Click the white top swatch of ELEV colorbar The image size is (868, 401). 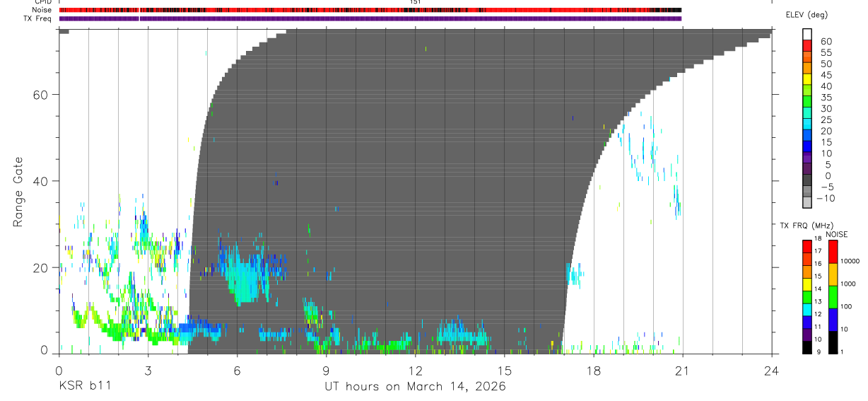coord(807,34)
